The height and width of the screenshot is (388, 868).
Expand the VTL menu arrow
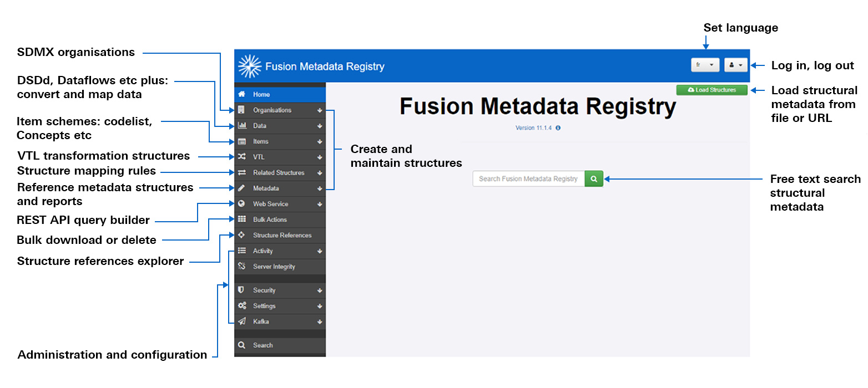click(320, 157)
